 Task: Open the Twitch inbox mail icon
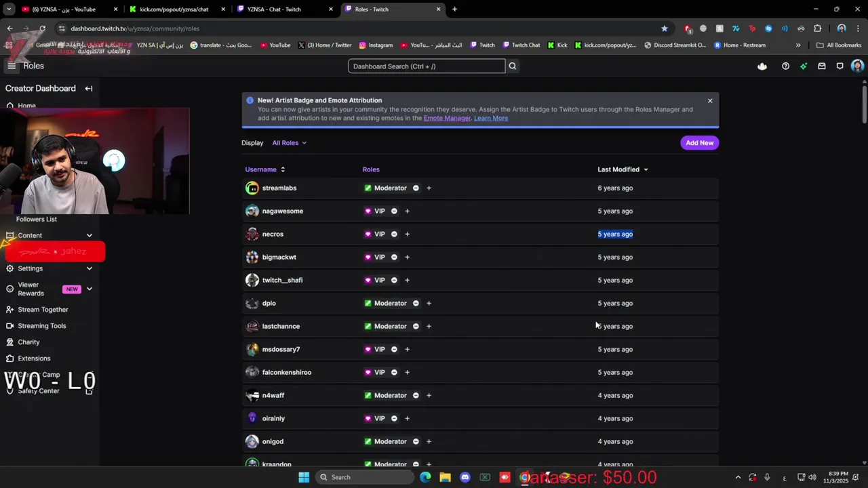[822, 66]
